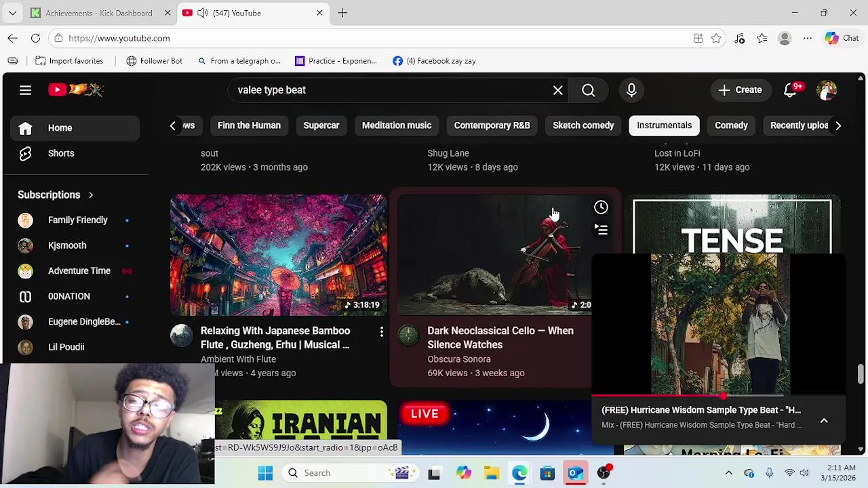Image resolution: width=868 pixels, height=488 pixels.
Task: Select the Finn the Human chip
Action: click(x=249, y=125)
